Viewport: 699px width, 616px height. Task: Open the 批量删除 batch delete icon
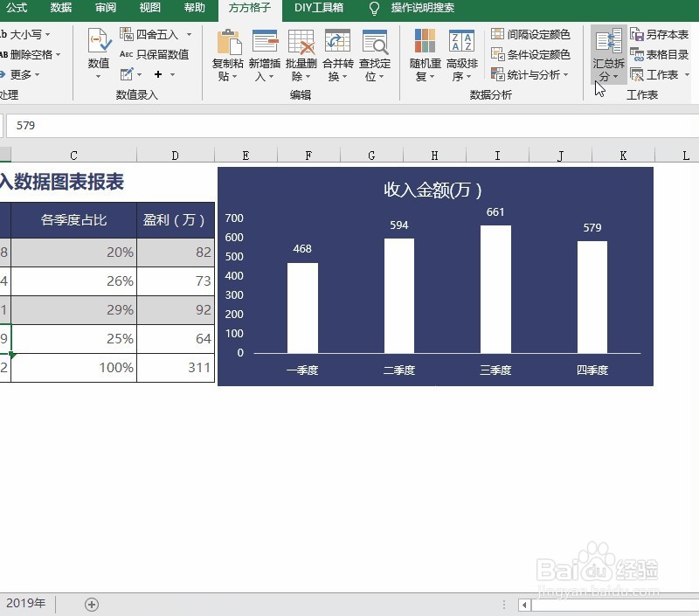click(x=301, y=41)
